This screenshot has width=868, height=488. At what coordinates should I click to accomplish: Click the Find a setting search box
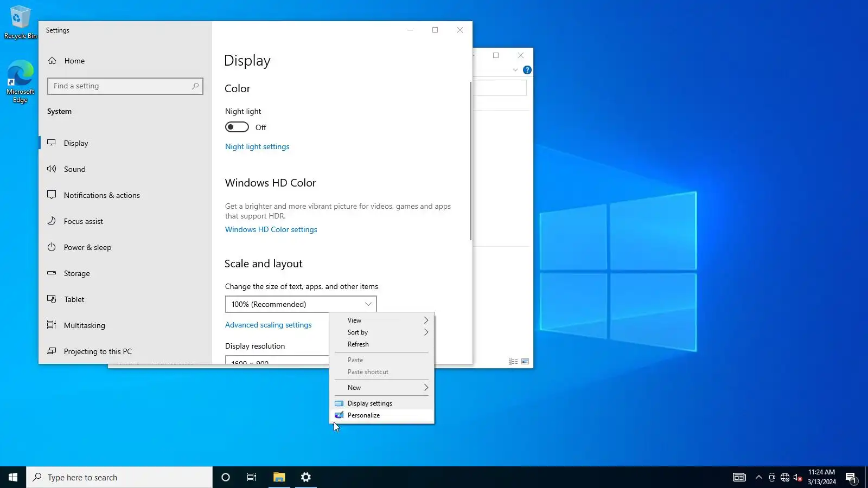125,86
